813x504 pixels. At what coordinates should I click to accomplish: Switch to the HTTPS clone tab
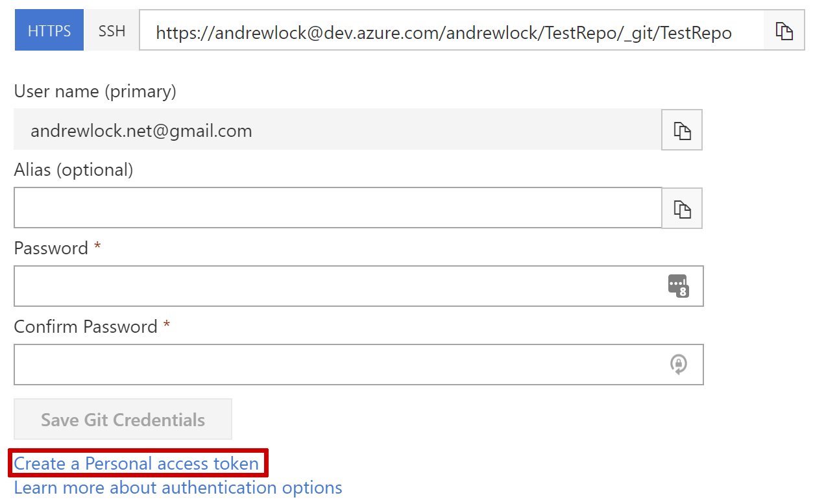[49, 30]
